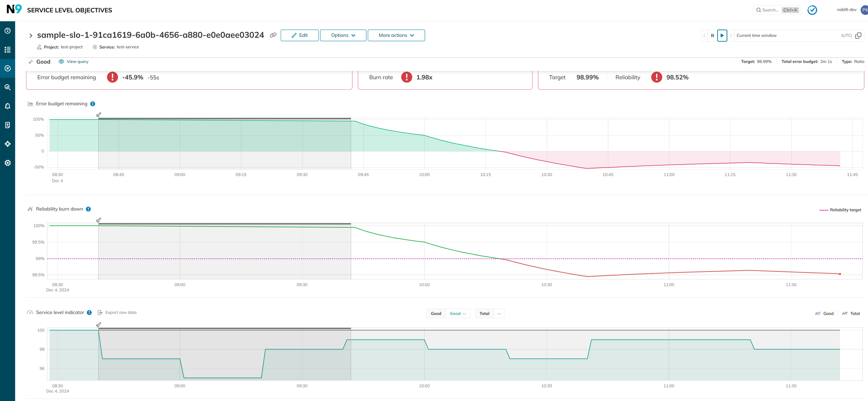Click the Error budget remaining info icon
This screenshot has height=401, width=868.
(x=93, y=104)
